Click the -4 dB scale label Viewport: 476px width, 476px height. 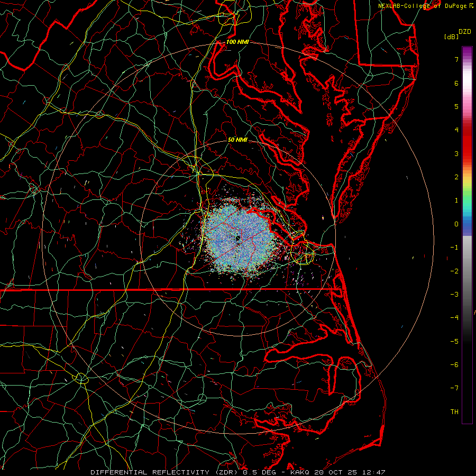pos(454,318)
